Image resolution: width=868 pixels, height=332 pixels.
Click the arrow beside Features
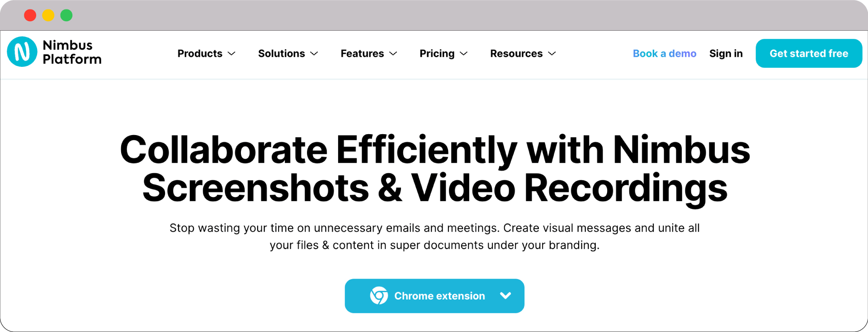click(393, 54)
